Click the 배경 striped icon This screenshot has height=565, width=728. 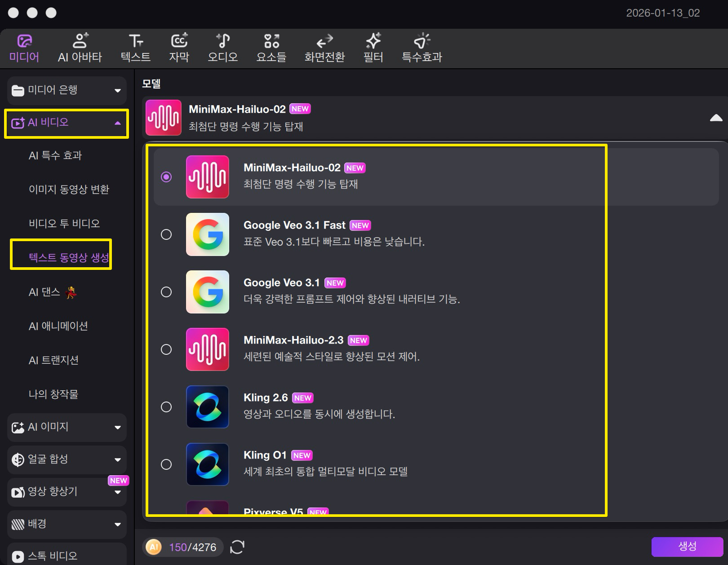tap(18, 524)
